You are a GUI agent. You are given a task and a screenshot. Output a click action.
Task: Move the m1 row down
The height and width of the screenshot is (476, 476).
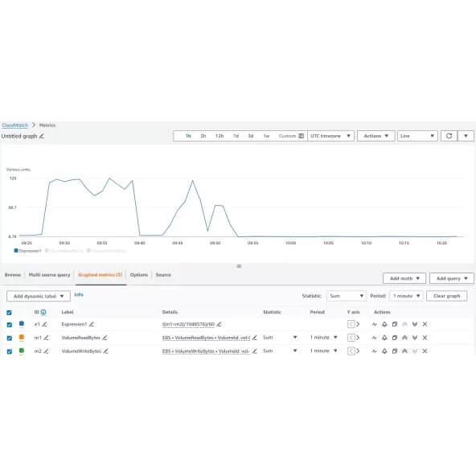[415, 338]
